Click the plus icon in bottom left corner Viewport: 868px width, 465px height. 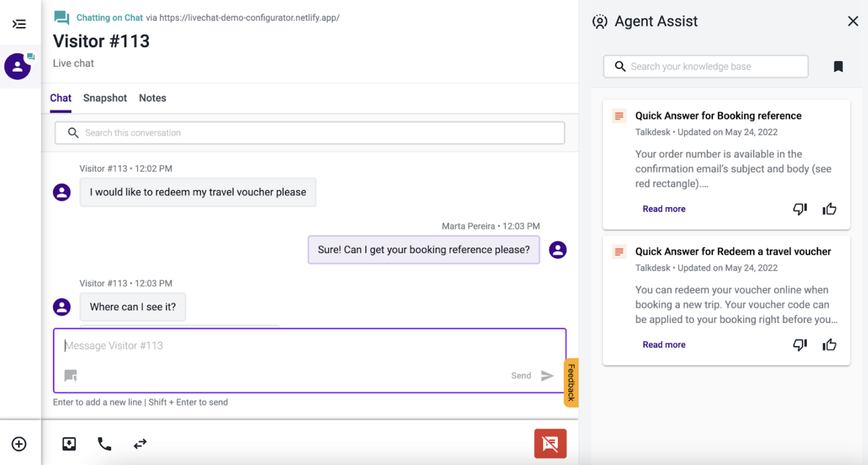pos(20,443)
